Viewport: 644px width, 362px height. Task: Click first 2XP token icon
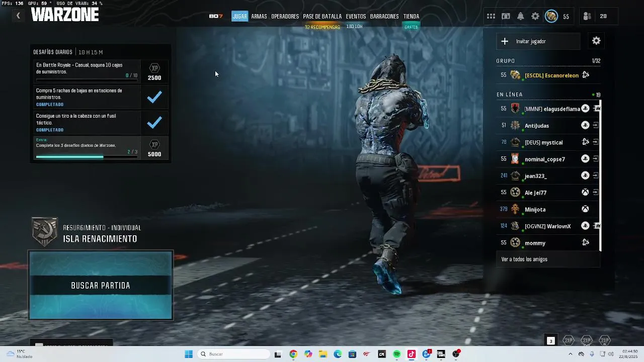coord(569,340)
